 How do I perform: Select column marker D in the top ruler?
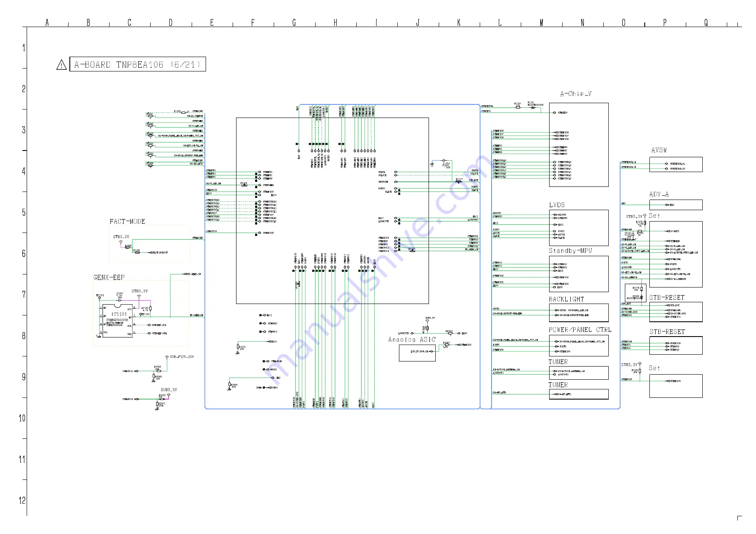(170, 23)
